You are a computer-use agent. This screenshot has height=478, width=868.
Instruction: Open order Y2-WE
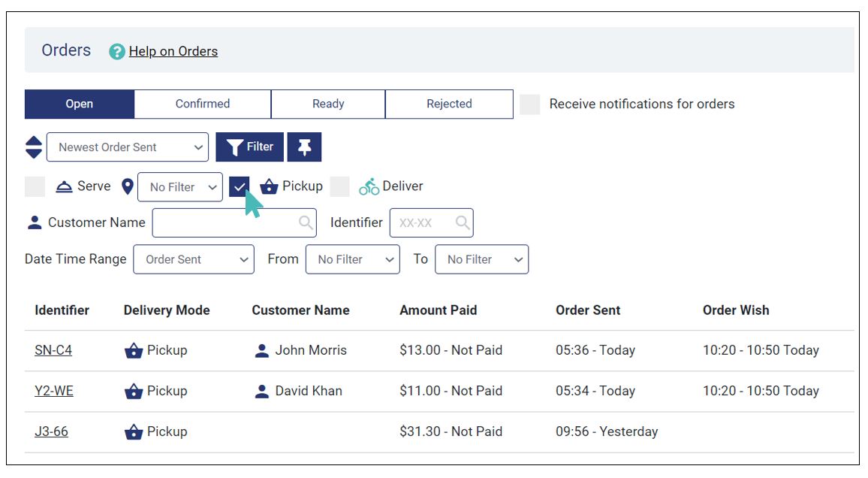coord(54,391)
